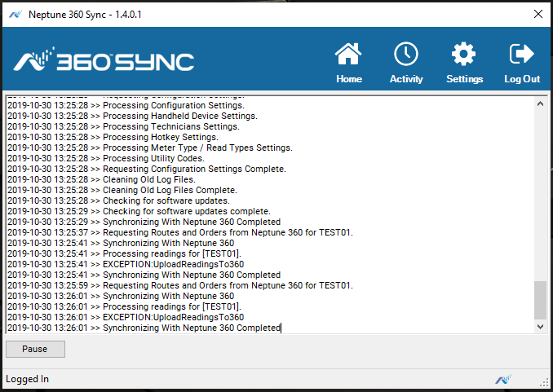This screenshot has width=553, height=392.
Task: Click the log scrollbar down arrow
Action: [x=539, y=326]
